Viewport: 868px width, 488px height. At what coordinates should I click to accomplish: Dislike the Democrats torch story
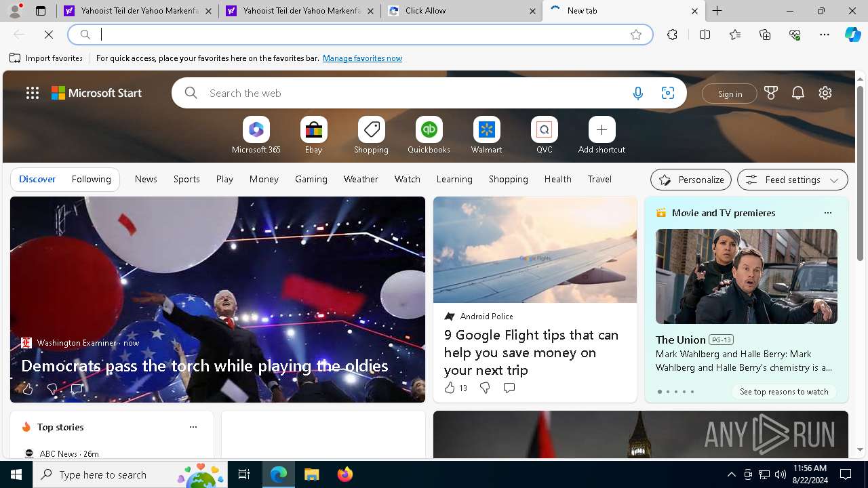click(x=52, y=389)
